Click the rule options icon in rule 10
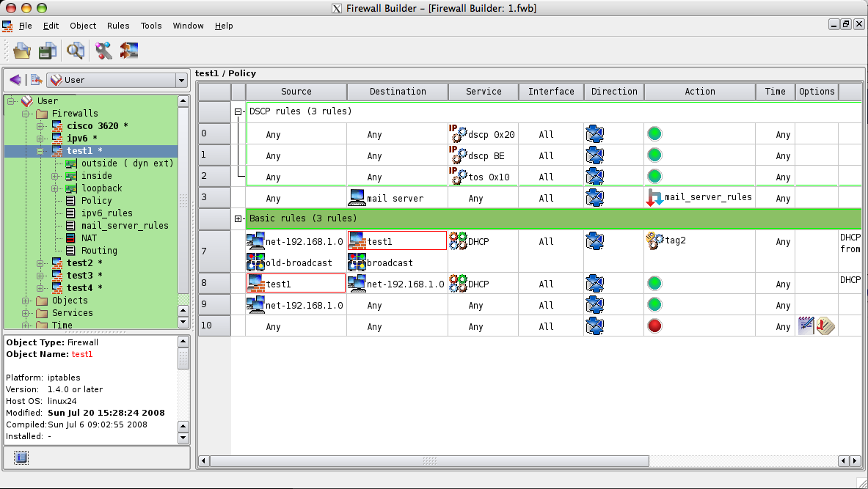This screenshot has width=868, height=489. 825,326
